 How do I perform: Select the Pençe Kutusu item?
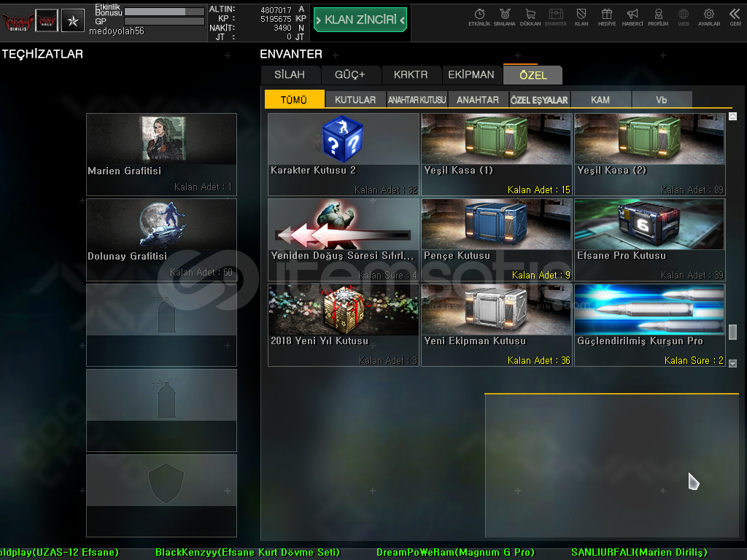[x=497, y=240]
